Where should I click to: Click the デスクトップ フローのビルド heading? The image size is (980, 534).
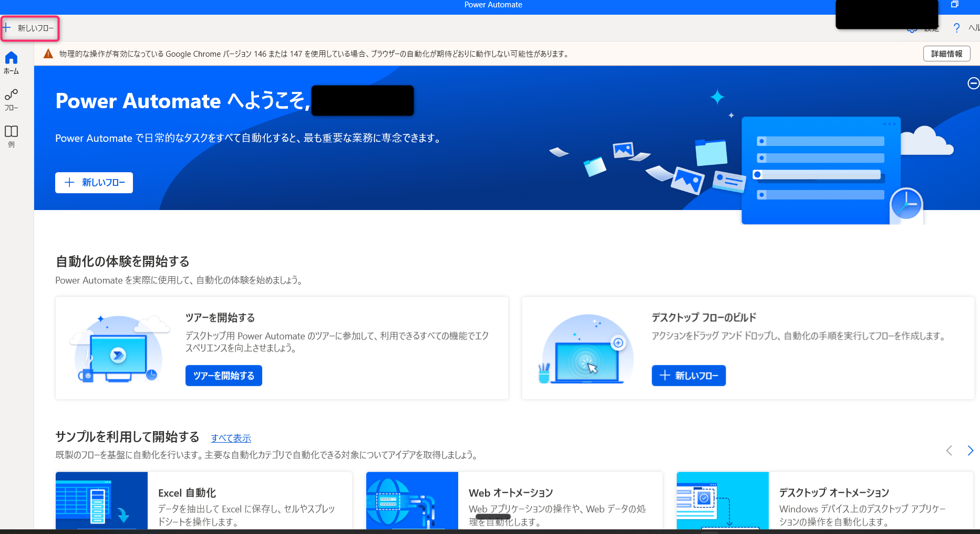click(704, 318)
